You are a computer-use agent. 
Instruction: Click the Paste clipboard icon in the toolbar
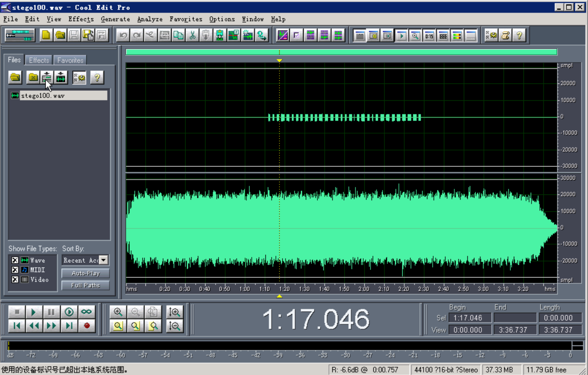coord(206,35)
